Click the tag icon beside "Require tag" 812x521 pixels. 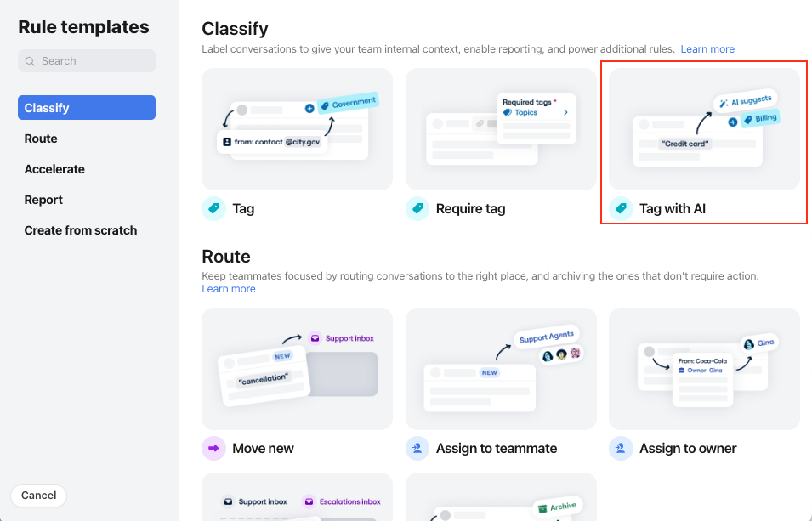(417, 208)
